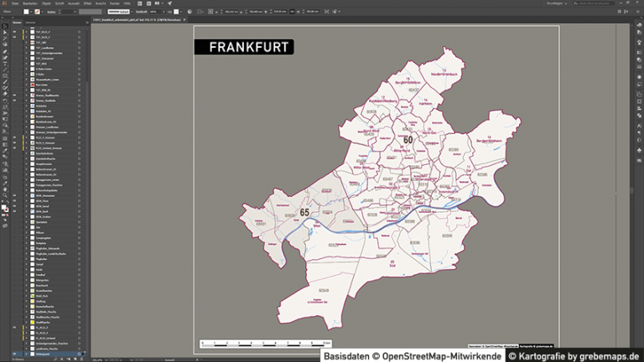644x362 pixels.
Task: Switch to the Bibliotheken panel tab
Action: coord(30,23)
